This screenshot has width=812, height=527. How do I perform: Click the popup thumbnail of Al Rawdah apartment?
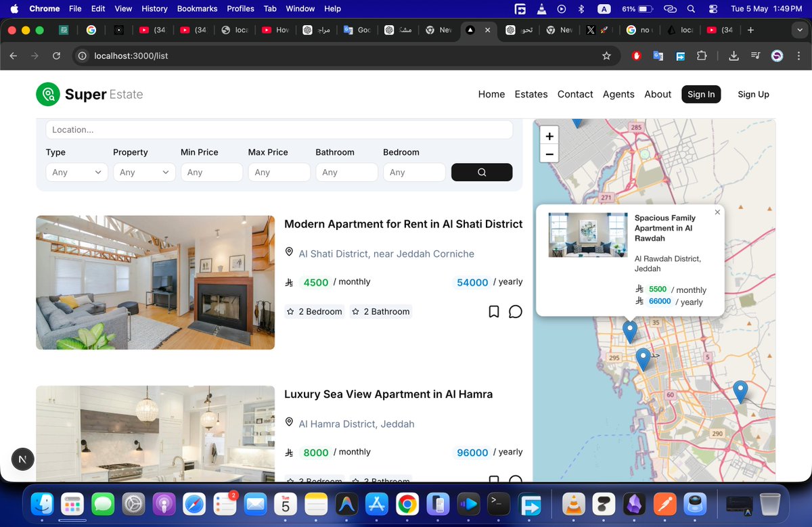click(x=587, y=235)
